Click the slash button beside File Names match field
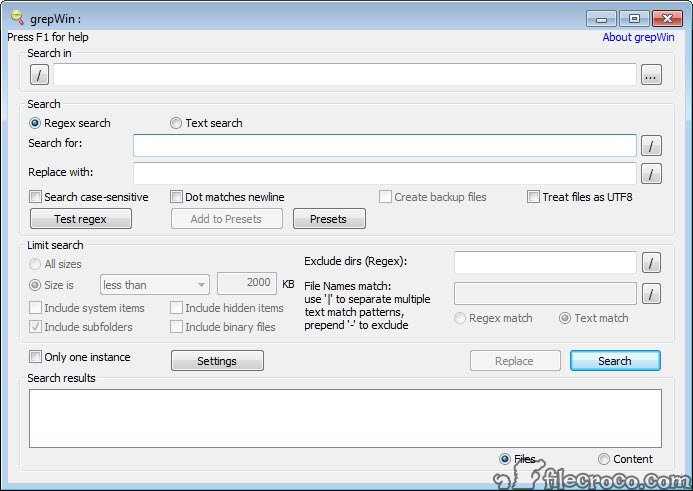693x491 pixels. click(651, 294)
